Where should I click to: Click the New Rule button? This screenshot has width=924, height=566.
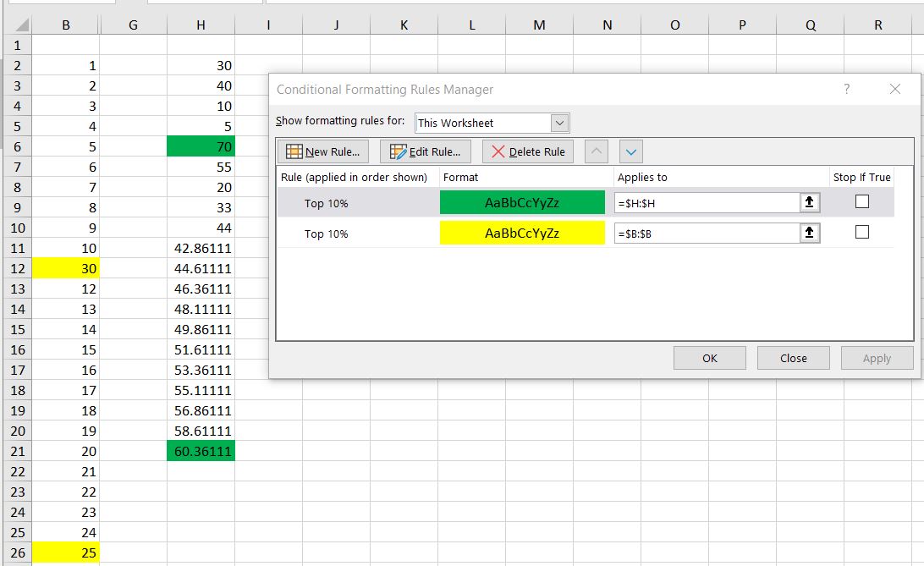pos(323,152)
